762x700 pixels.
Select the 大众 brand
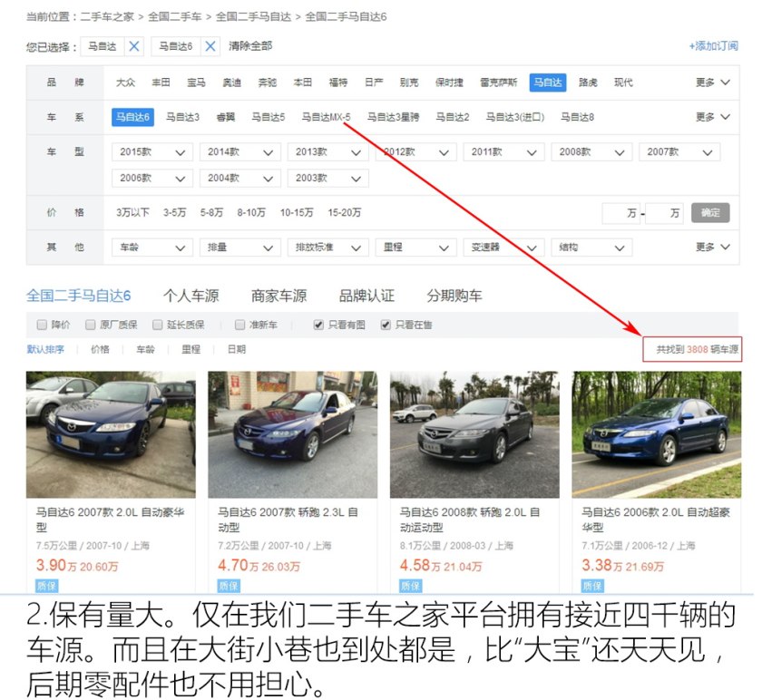[x=125, y=83]
